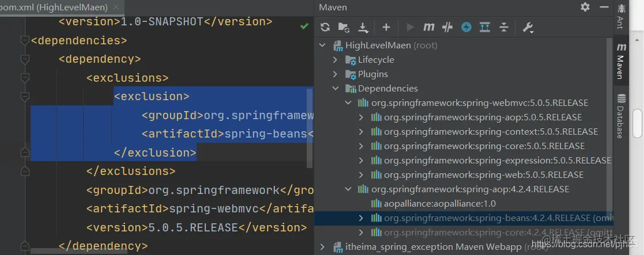Expand spring-web:5.0.5.RELEASE dependency
This screenshot has width=644, height=255.
coord(361,174)
